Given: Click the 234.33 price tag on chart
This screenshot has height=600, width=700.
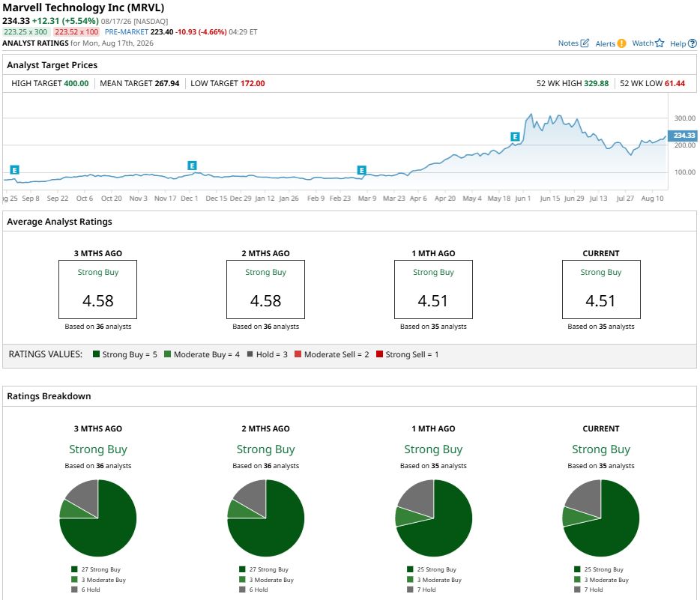Looking at the screenshot, I should [x=683, y=135].
